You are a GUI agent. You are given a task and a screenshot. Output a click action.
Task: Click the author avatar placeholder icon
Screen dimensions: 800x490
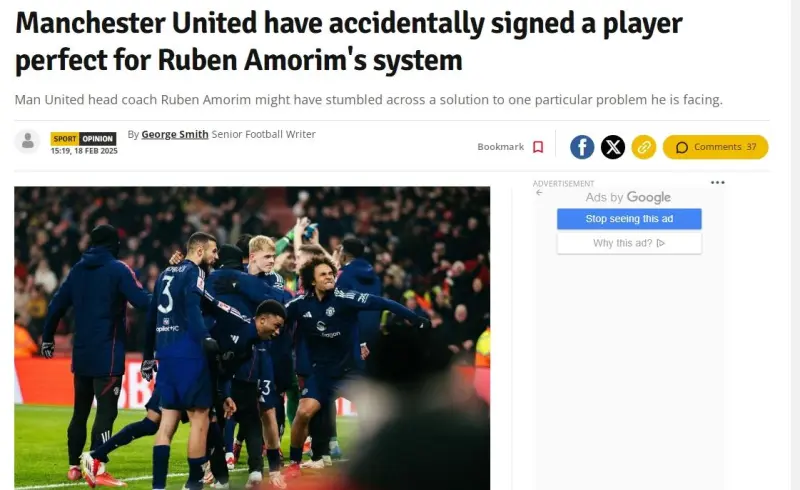pos(28,141)
